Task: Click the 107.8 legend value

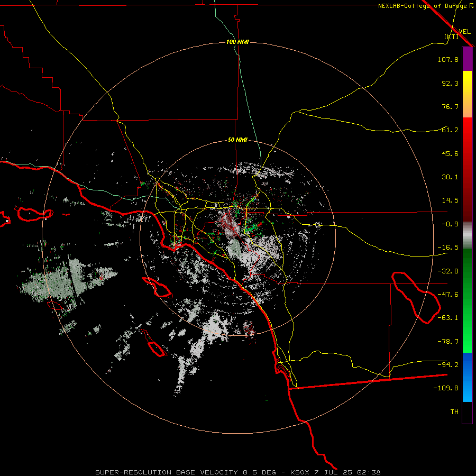Action: pyautogui.click(x=448, y=59)
